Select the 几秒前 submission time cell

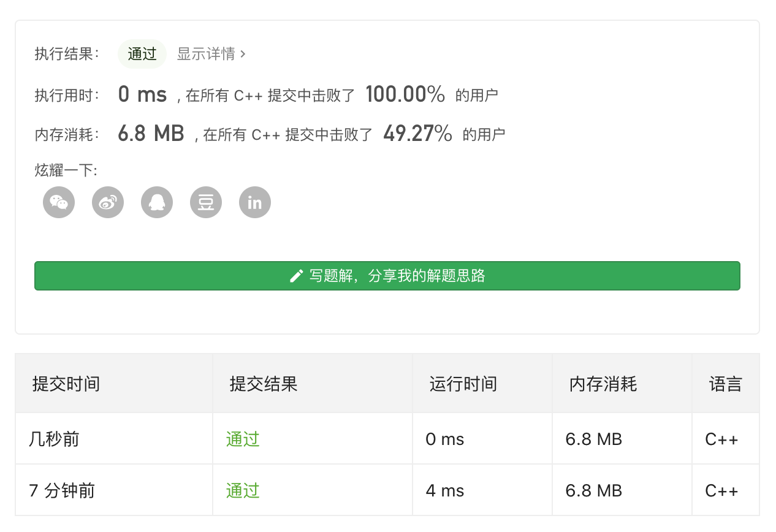[54, 439]
